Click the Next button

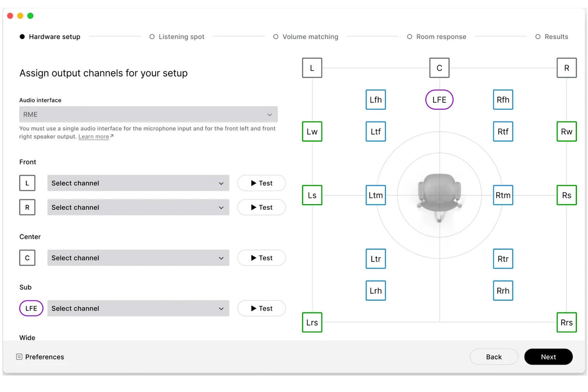pos(548,357)
